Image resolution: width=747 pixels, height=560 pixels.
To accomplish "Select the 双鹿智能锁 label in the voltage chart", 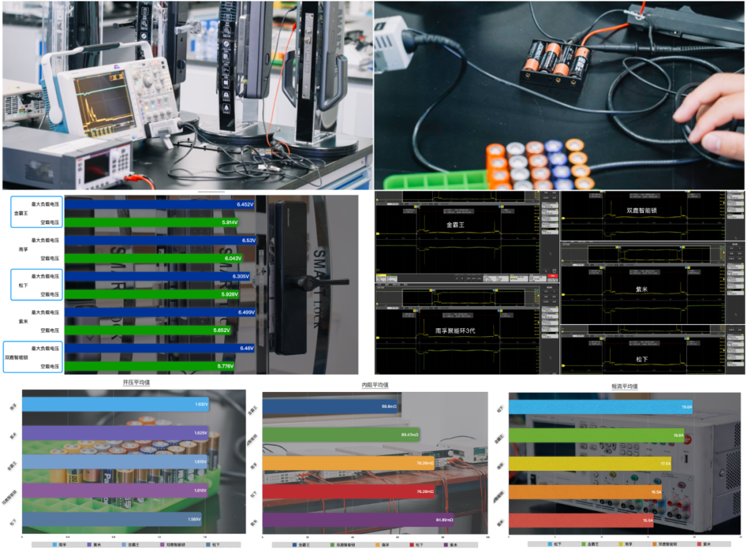I will tap(16, 357).
